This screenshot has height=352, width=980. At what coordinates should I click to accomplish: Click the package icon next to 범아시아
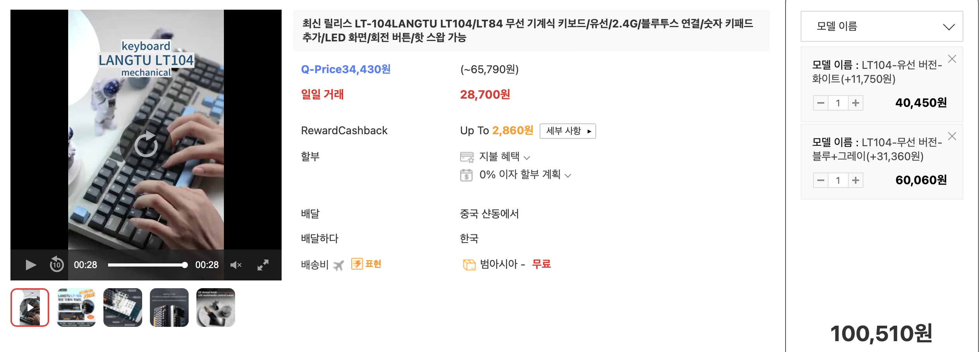(469, 264)
